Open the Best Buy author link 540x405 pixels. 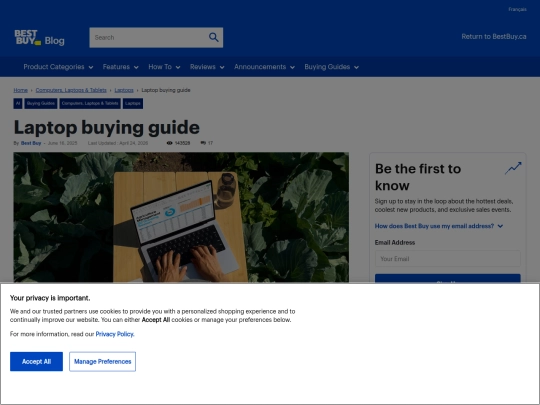[31, 143]
